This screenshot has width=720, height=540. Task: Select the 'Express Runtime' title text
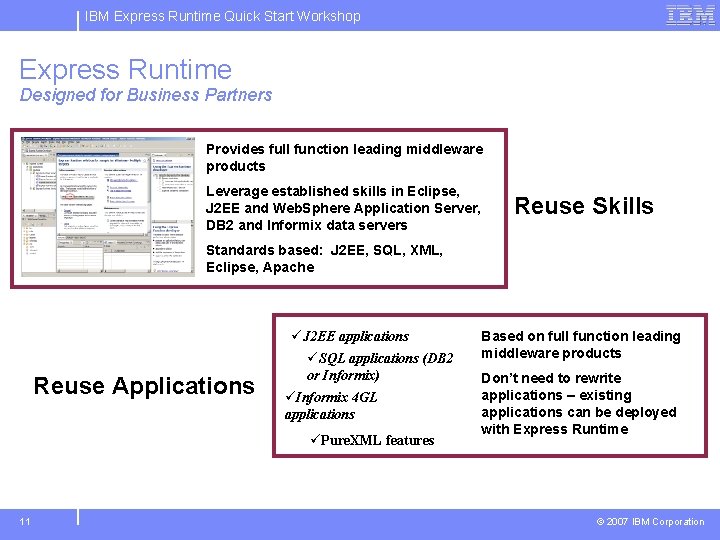[125, 69]
